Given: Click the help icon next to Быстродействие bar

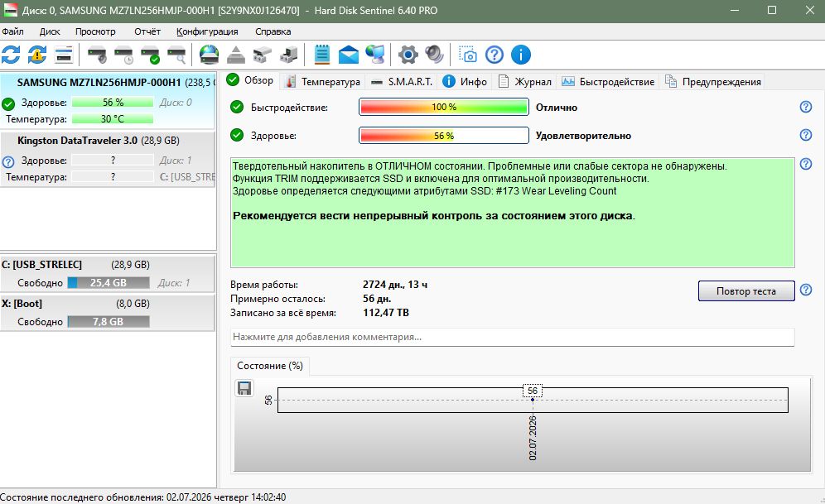Looking at the screenshot, I should pyautogui.click(x=805, y=107).
